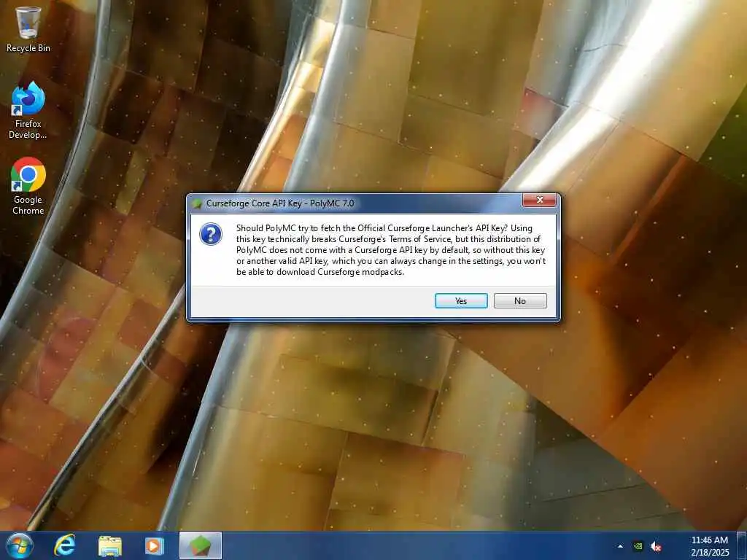Decline the API key fetch with No
Viewport: 747px width, 560px height.
tap(519, 301)
